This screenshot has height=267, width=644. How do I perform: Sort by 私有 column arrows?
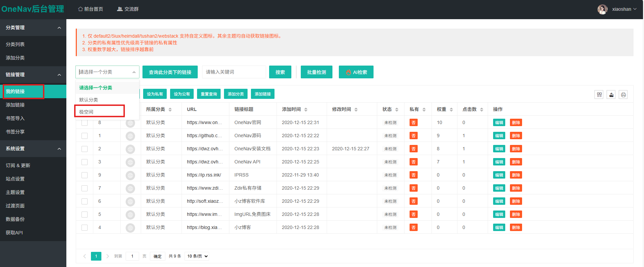[x=424, y=110]
